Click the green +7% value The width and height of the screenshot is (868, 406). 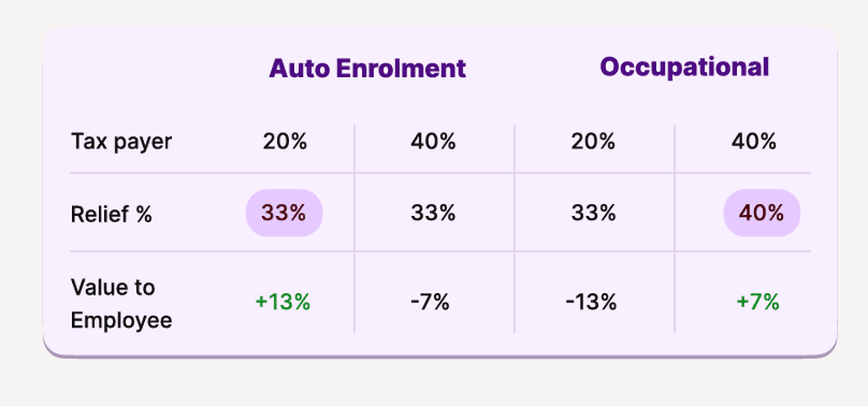point(758,303)
